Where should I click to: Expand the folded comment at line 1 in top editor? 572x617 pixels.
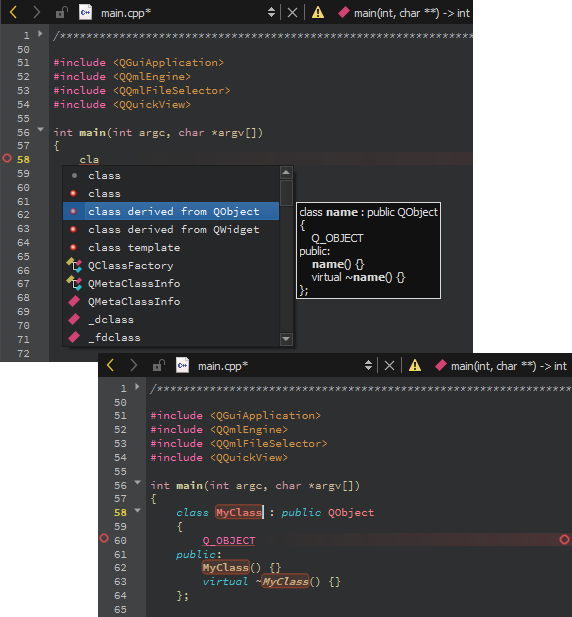click(40, 34)
